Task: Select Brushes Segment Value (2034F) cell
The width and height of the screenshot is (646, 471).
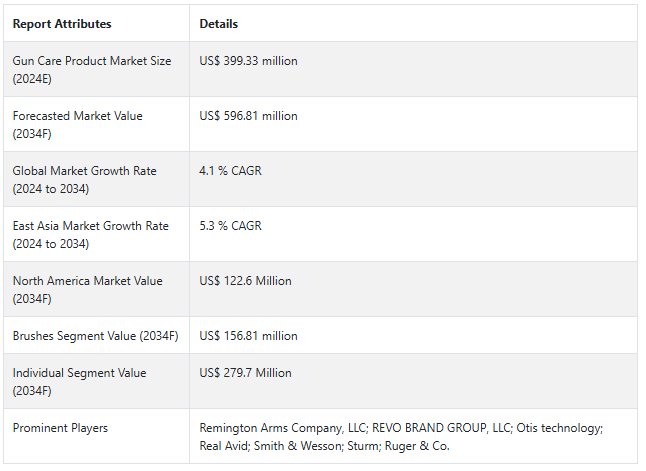Action: (x=95, y=336)
